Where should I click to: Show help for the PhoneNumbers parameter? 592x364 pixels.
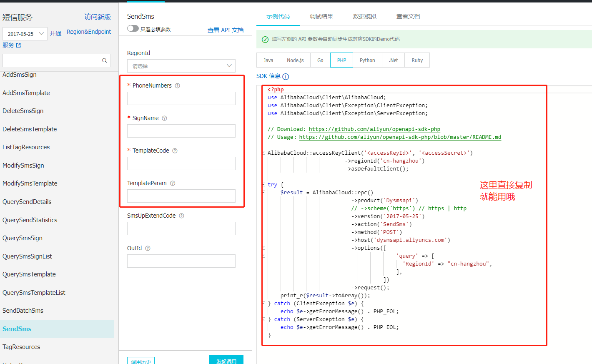(x=177, y=85)
